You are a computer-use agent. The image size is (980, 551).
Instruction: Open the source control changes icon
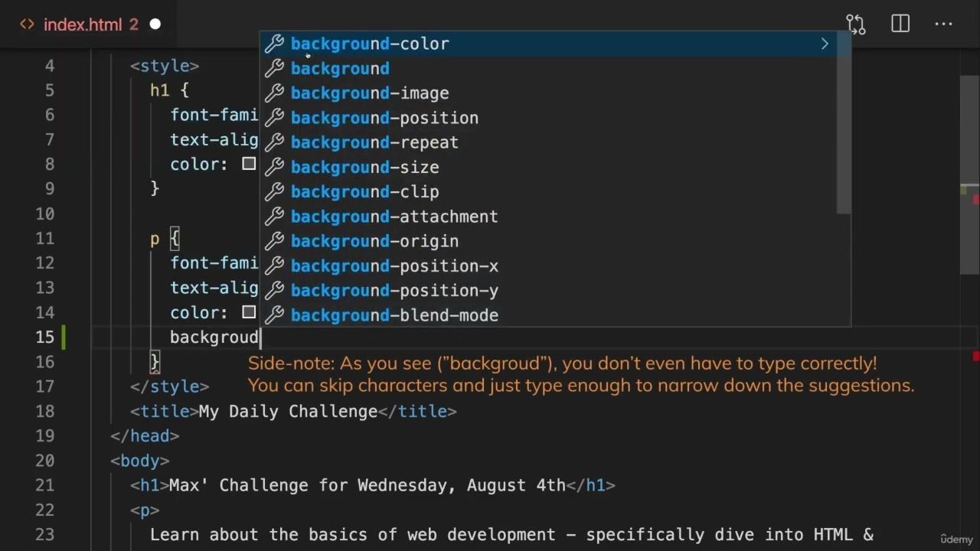856,24
